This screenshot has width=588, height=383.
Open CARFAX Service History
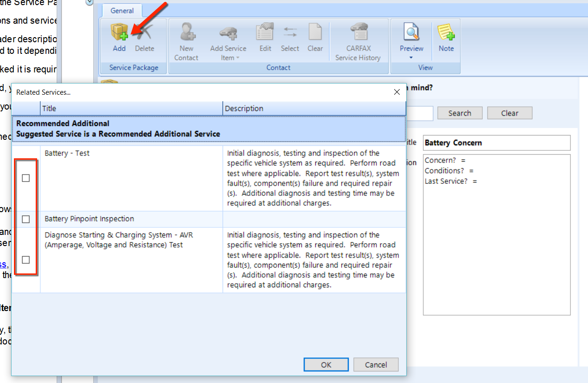358,33
